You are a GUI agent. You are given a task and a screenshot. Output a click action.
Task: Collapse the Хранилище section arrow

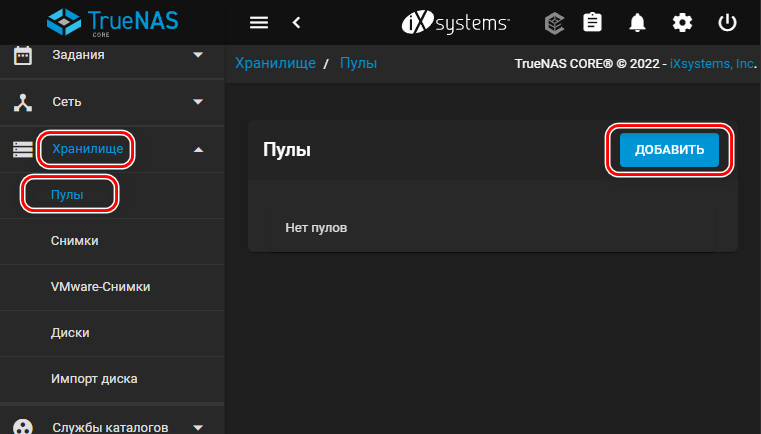point(198,150)
